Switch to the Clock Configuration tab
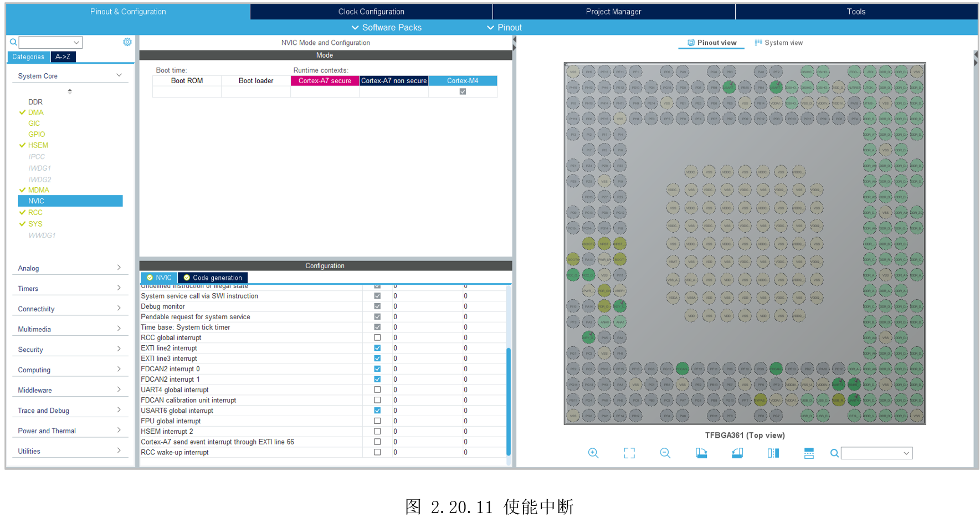This screenshot has width=980, height=517. click(x=371, y=12)
